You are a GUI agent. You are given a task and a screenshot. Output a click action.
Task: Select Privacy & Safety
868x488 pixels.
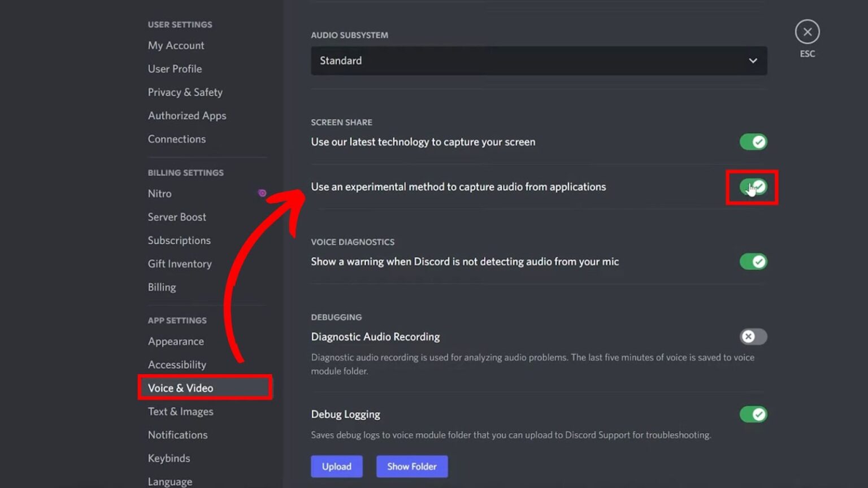pyautogui.click(x=185, y=92)
